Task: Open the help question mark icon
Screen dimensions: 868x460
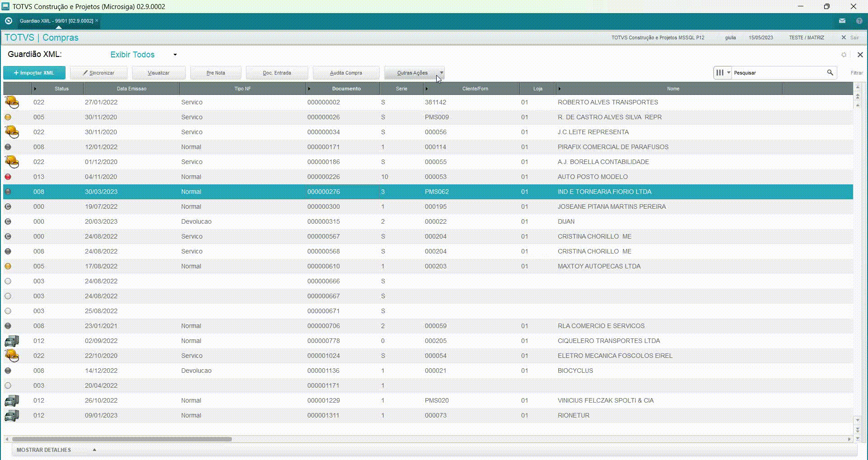Action: click(x=859, y=21)
